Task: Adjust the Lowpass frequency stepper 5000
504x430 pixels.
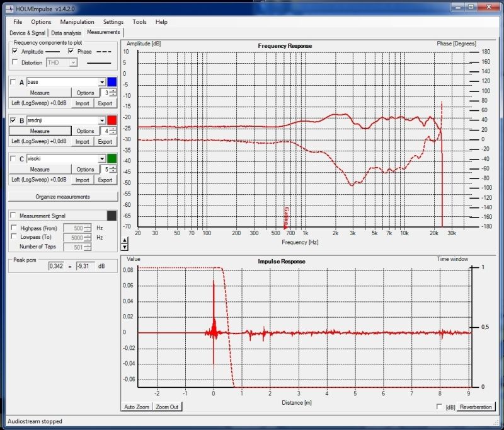Action: point(88,238)
